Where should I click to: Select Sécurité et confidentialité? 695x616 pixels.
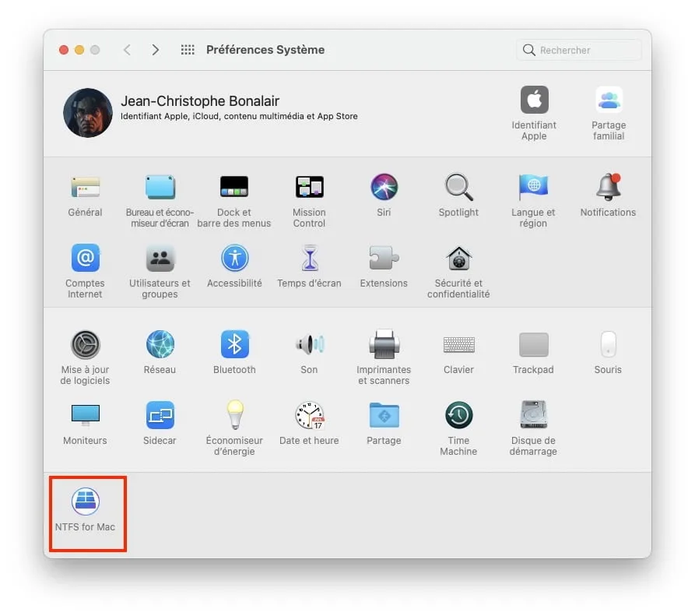pyautogui.click(x=458, y=258)
